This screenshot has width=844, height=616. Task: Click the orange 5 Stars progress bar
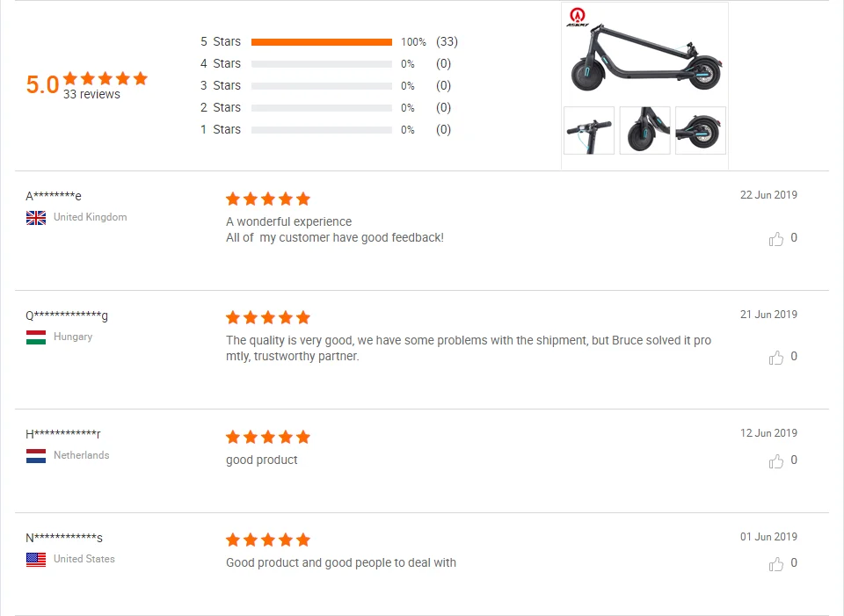pos(321,42)
